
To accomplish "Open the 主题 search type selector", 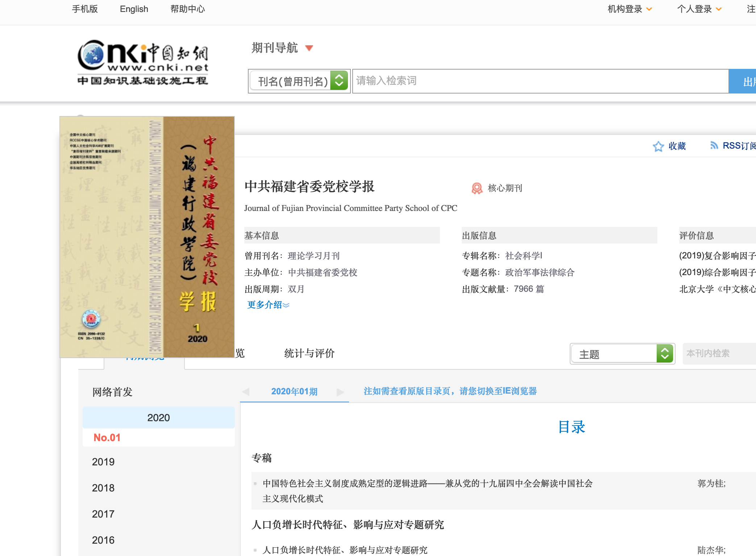I will (622, 354).
